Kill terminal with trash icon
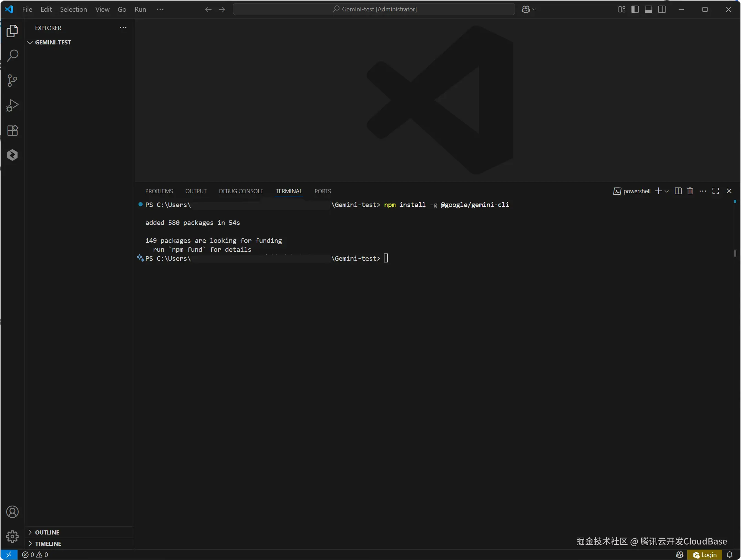The image size is (741, 560). pos(690,191)
